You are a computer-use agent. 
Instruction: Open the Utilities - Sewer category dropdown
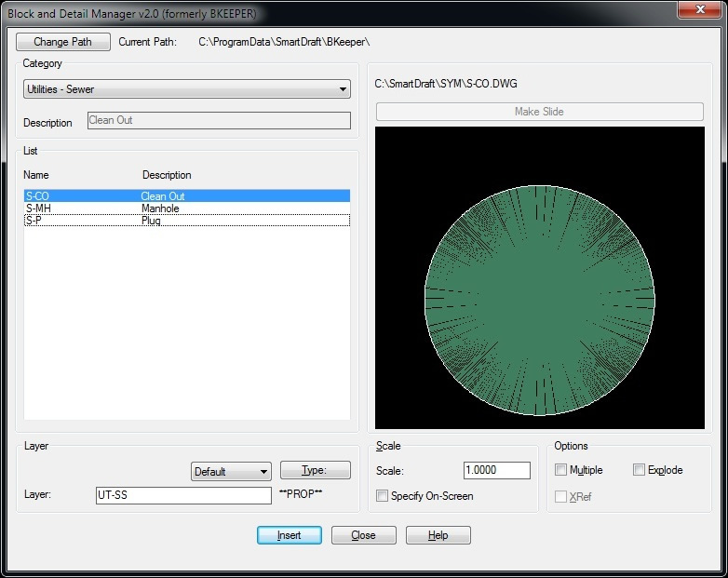tap(186, 89)
